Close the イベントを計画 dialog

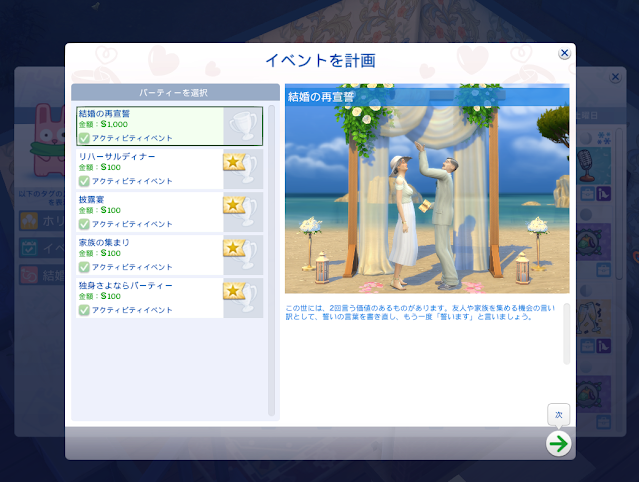(x=564, y=53)
